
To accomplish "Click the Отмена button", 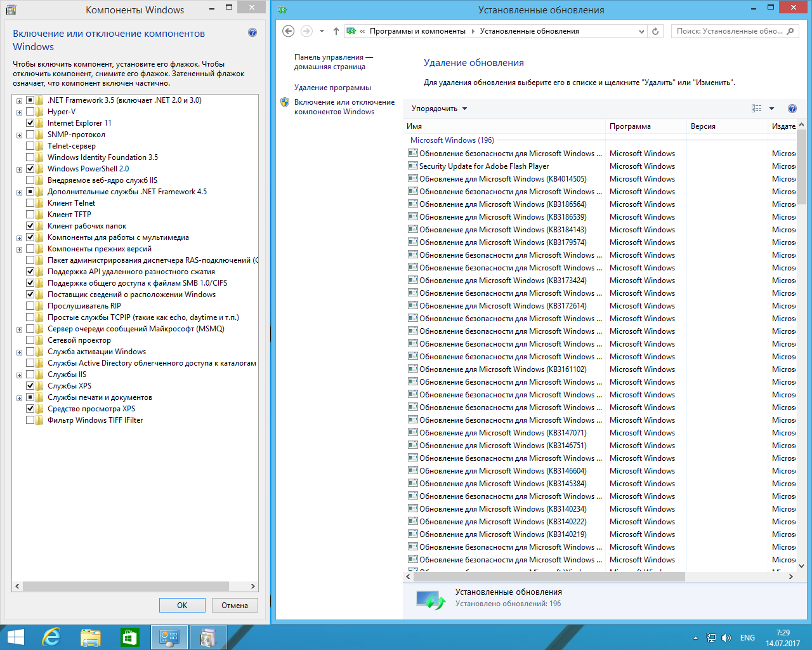I will (x=235, y=605).
